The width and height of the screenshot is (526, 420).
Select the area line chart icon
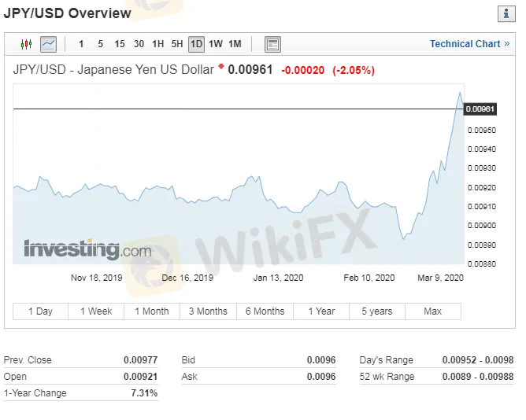pyautogui.click(x=48, y=44)
